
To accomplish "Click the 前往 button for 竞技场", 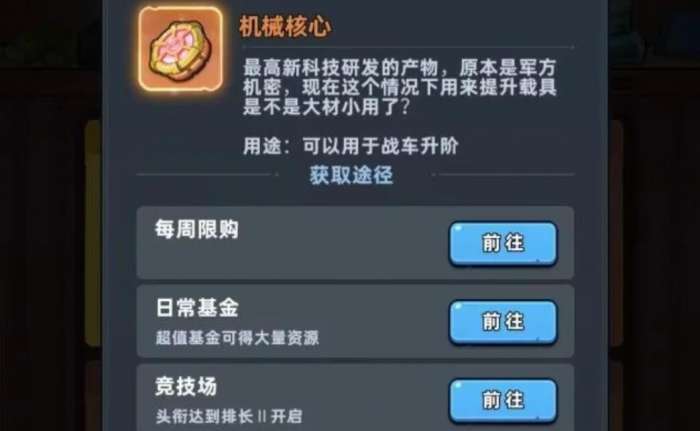I will pos(503,400).
